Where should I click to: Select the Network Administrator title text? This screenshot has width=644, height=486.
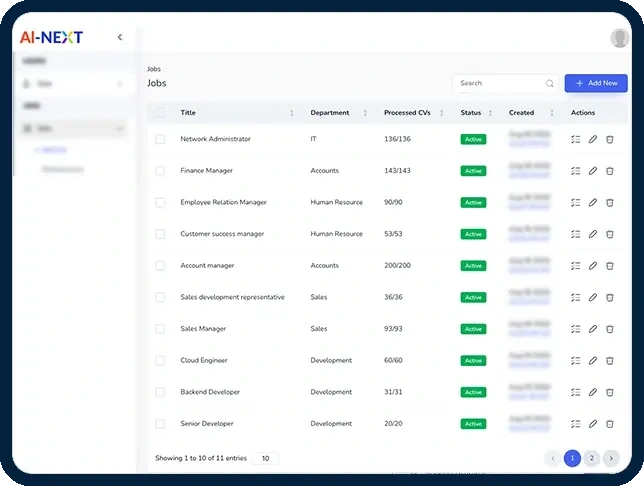[x=216, y=139]
